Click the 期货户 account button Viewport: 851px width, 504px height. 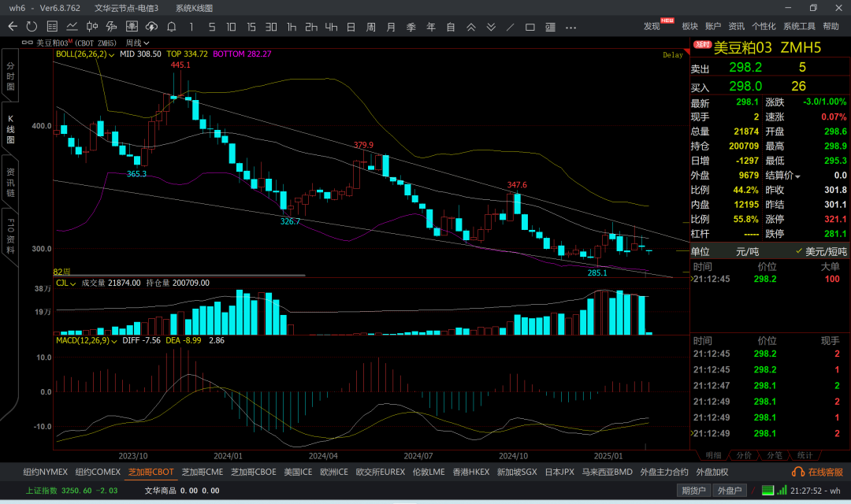coord(693,491)
